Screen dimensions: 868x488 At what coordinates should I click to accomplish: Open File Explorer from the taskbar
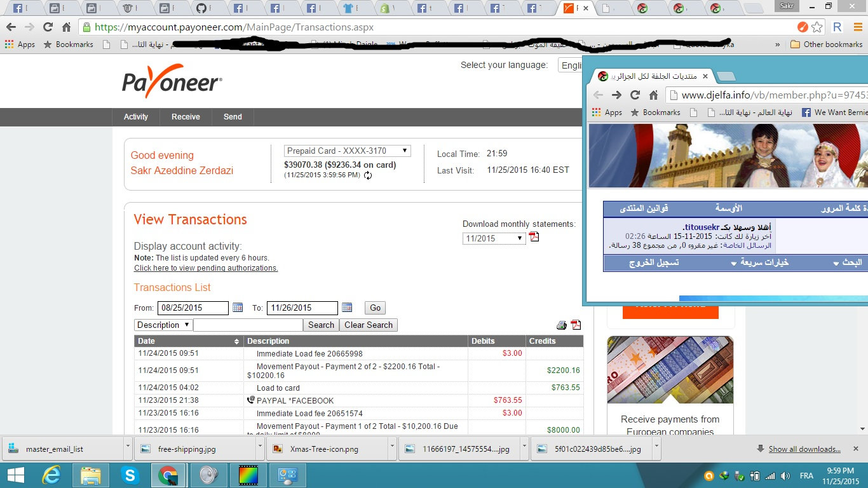coord(90,475)
